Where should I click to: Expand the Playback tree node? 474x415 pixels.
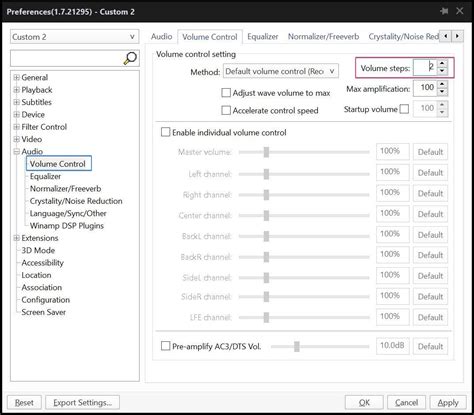click(x=16, y=90)
